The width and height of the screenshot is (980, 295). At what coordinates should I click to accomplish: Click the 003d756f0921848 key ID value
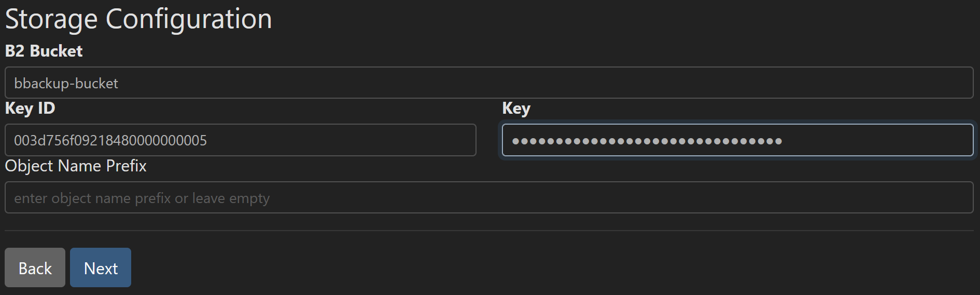coord(110,140)
